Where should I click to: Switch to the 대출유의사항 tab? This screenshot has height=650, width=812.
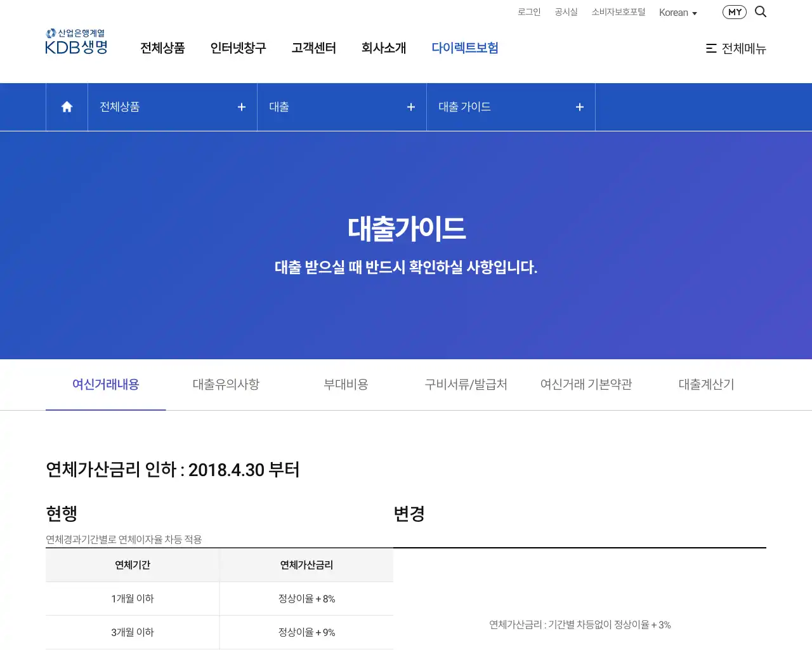(226, 385)
